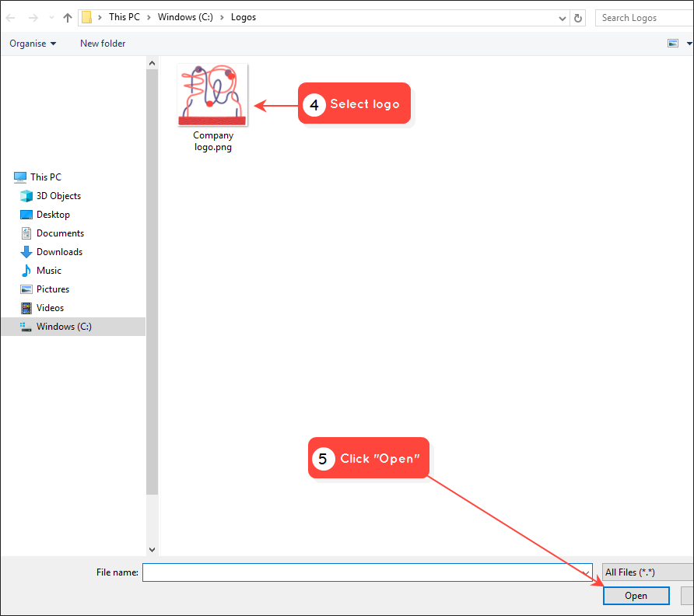Create a New folder
Screen dimensions: 694x616
tap(103, 44)
